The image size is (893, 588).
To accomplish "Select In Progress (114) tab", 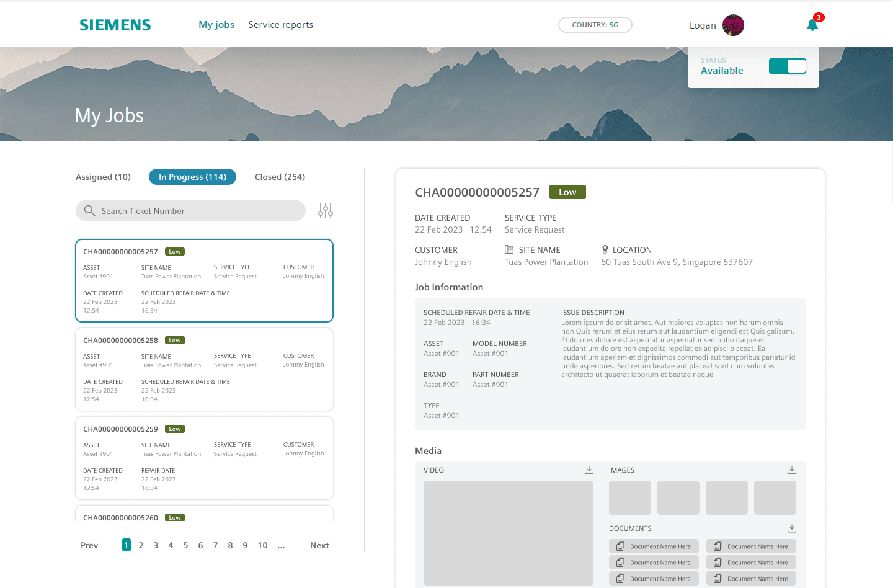I will pos(192,177).
